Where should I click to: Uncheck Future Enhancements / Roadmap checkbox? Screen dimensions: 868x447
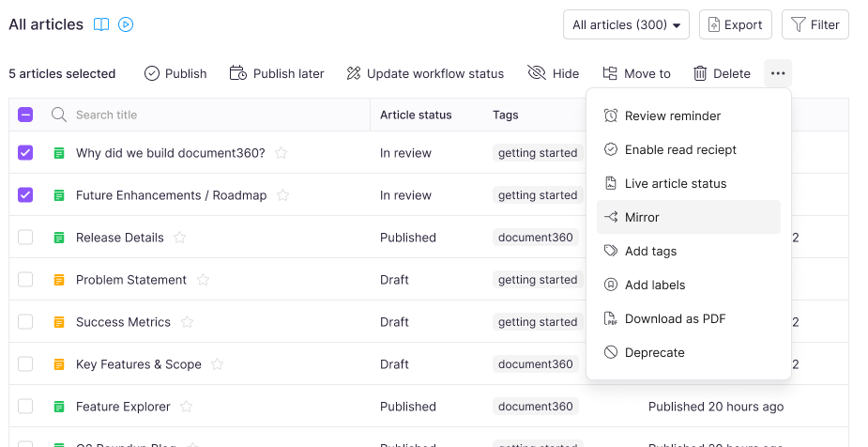25,195
